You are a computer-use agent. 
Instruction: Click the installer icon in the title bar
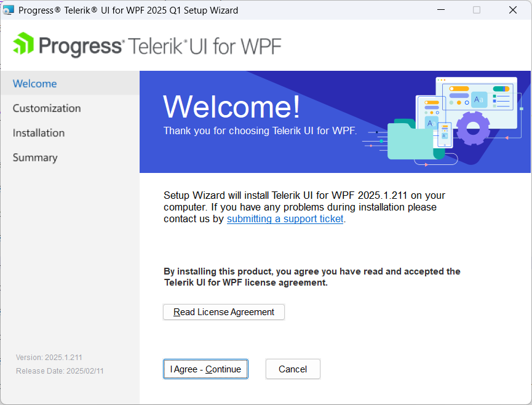9,9
